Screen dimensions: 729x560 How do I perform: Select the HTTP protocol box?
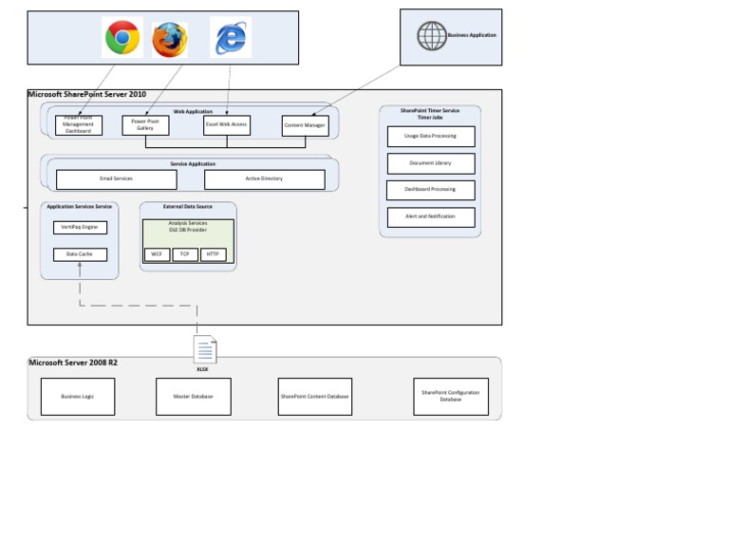pyautogui.click(x=213, y=254)
